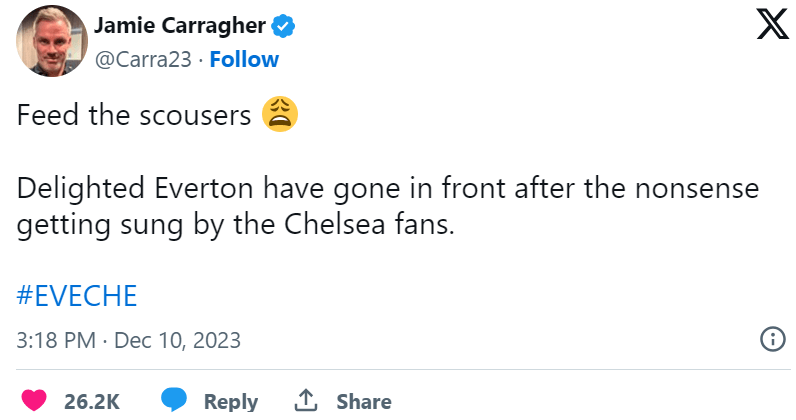Click the 26.2K likes count
The image size is (796, 420).
92,402
